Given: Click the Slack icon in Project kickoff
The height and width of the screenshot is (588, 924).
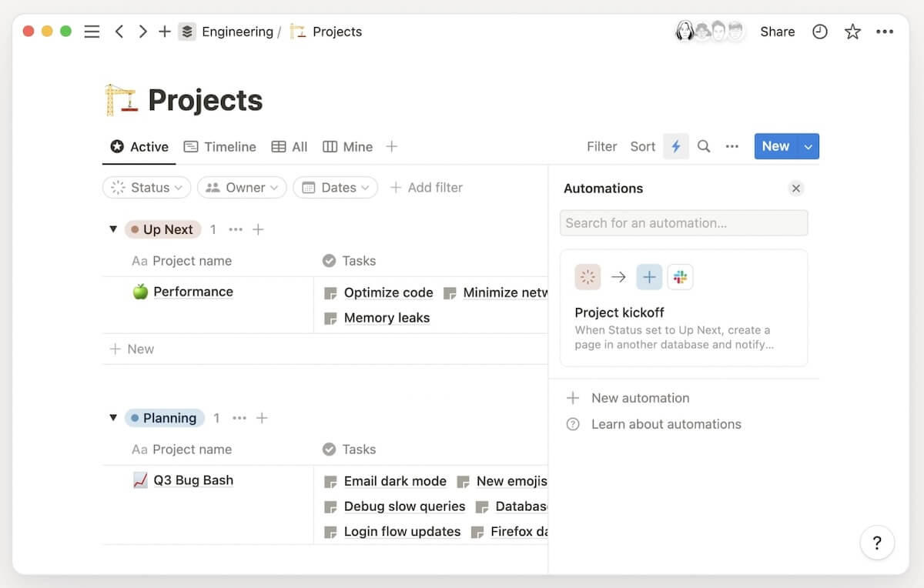Looking at the screenshot, I should coord(680,277).
